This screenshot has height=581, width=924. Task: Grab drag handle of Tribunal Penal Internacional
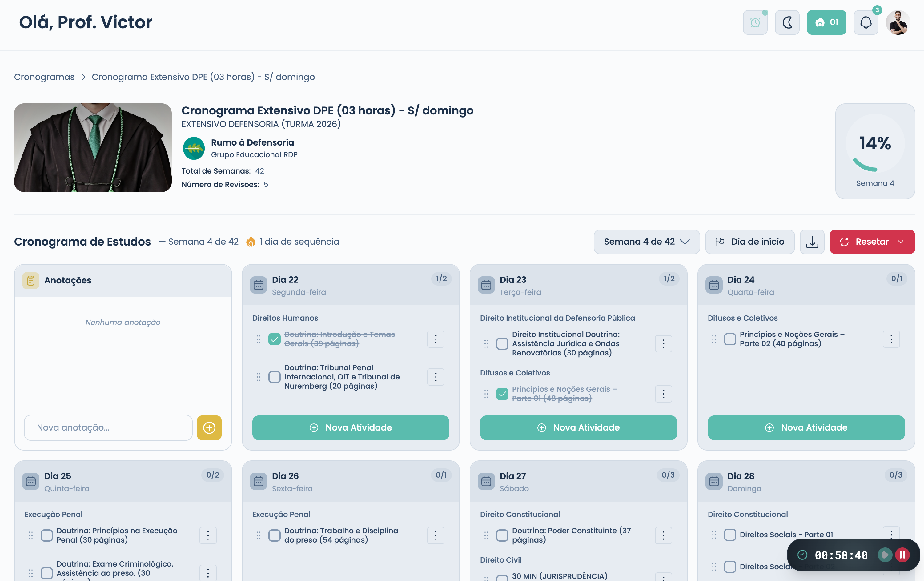pos(258,377)
